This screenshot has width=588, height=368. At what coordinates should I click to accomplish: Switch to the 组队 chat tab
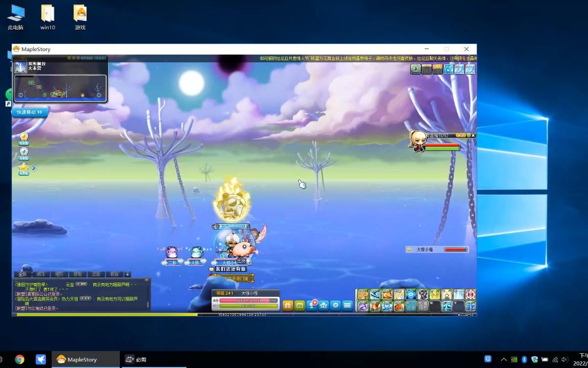click(x=59, y=274)
